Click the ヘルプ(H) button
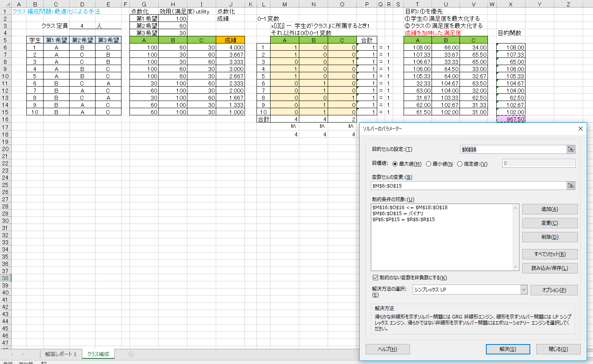 pyautogui.click(x=388, y=349)
